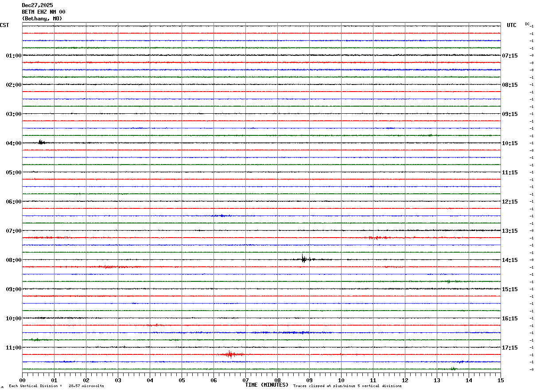Click the 01:00 CST time label

point(14,56)
